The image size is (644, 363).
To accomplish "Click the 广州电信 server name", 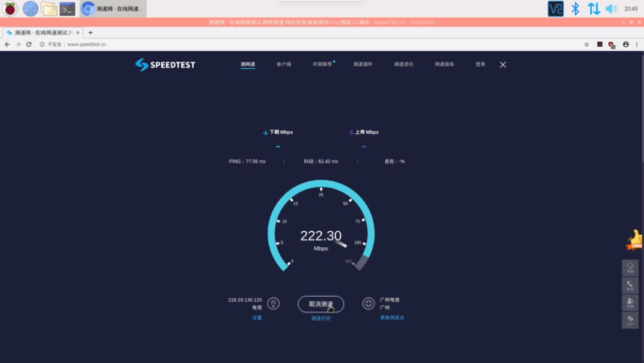I will coord(389,300).
